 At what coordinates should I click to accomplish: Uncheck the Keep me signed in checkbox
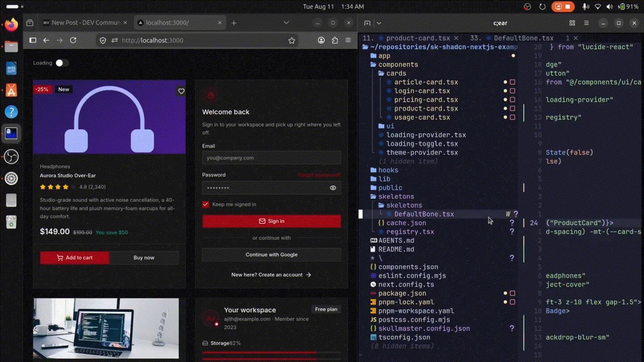click(x=206, y=204)
